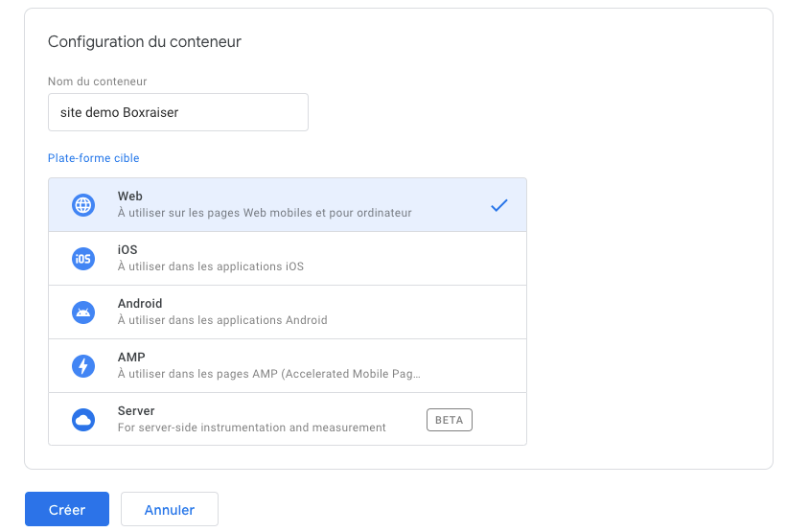Click the AMP lightning bolt icon
Screen dimensions: 786x532
tap(83, 366)
